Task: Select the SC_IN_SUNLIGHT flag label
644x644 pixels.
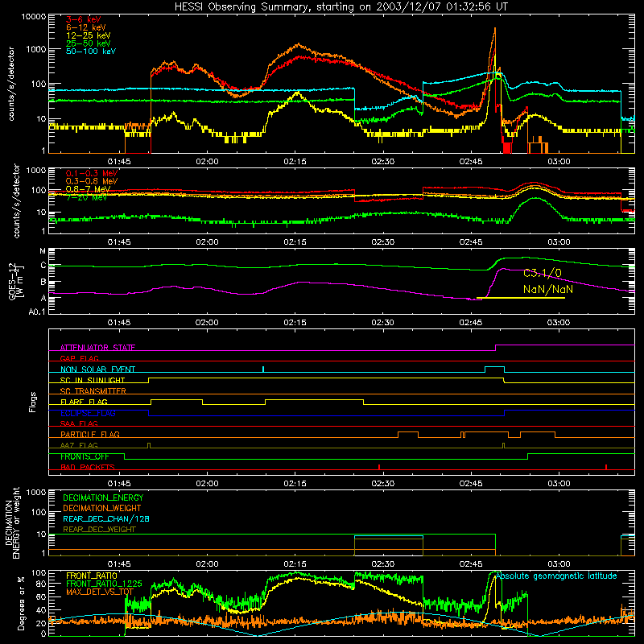Action: pyautogui.click(x=93, y=380)
